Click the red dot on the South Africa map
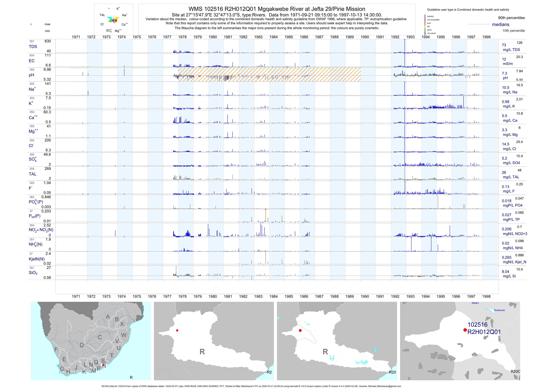The image size is (554, 392). (x=103, y=365)
